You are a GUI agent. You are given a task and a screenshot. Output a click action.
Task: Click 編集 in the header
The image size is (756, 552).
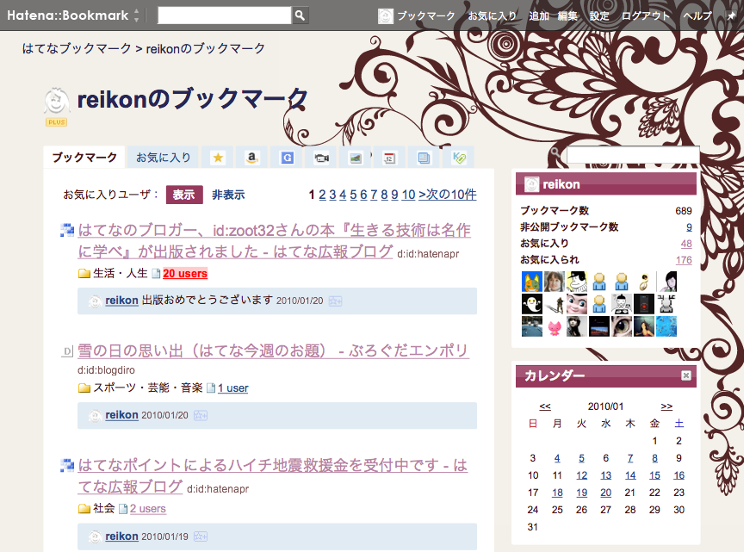(567, 16)
